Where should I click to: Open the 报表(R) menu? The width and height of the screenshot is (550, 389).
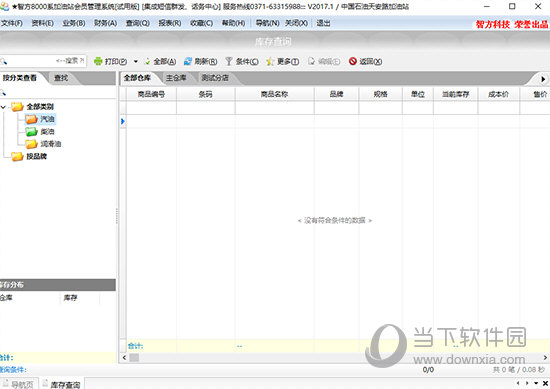[170, 23]
